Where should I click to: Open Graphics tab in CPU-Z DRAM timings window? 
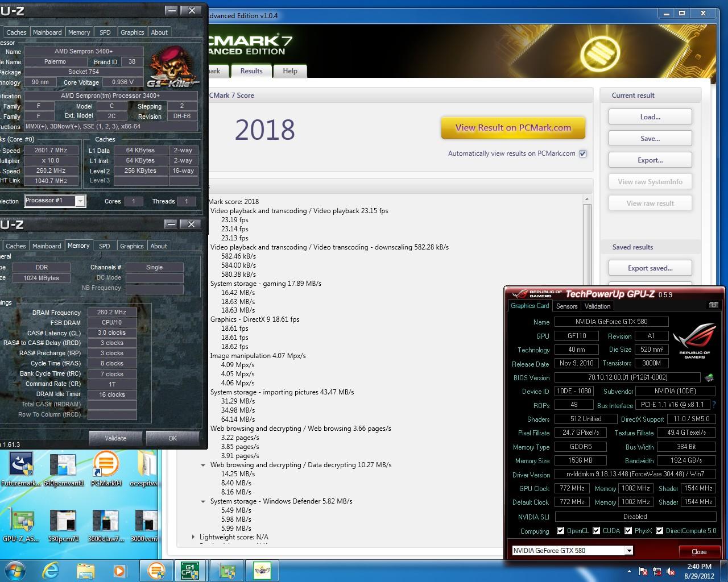click(x=132, y=246)
